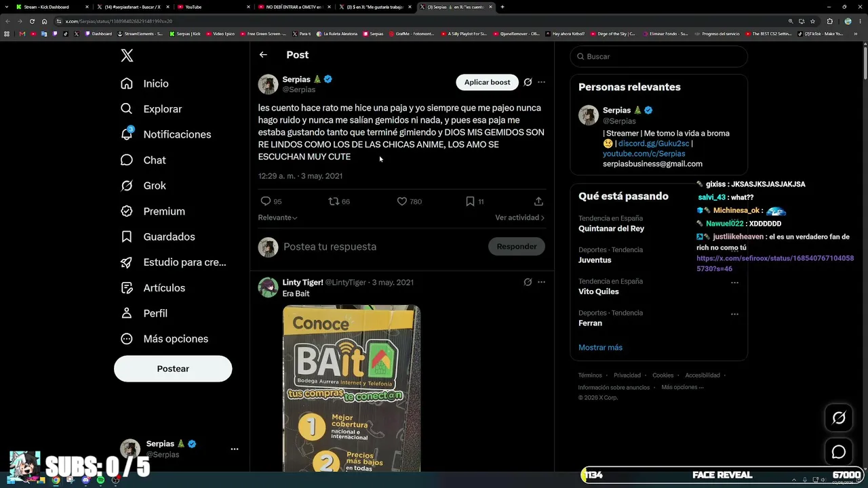Open the floating messages button
This screenshot has width=868, height=488.
click(839, 452)
